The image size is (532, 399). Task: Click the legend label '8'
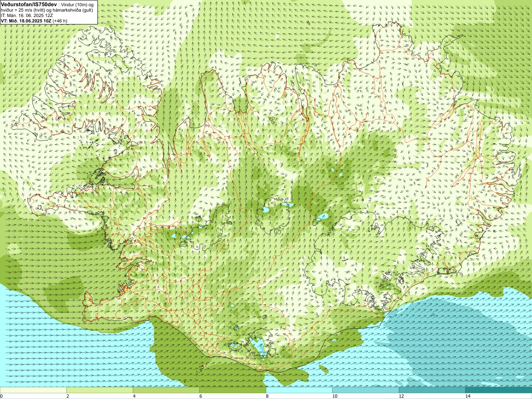click(267, 396)
